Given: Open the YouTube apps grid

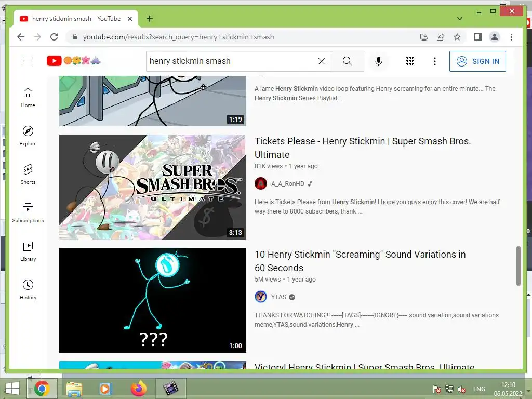Looking at the screenshot, I should [410, 61].
